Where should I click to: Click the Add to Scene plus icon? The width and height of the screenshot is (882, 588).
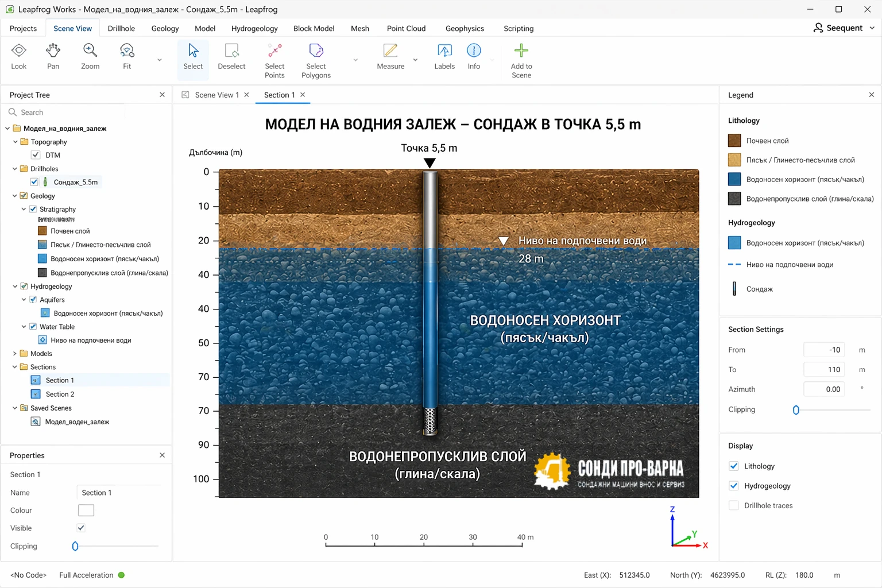(x=521, y=60)
